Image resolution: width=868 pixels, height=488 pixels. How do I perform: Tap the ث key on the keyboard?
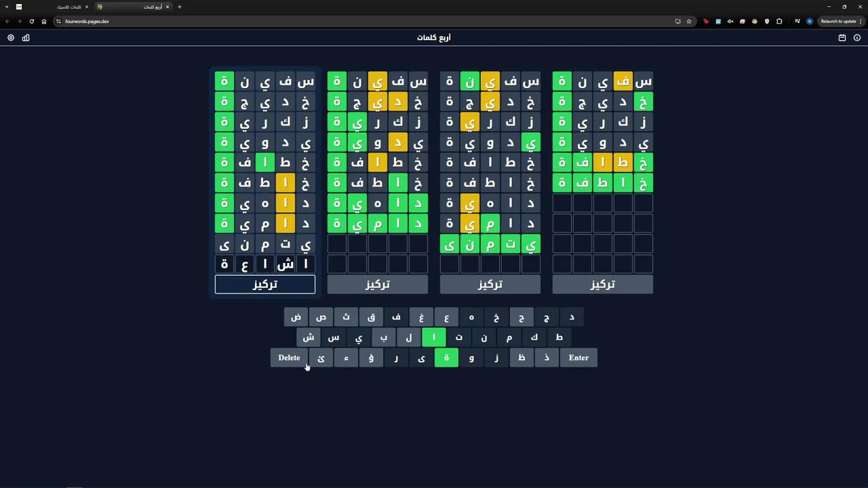346,317
